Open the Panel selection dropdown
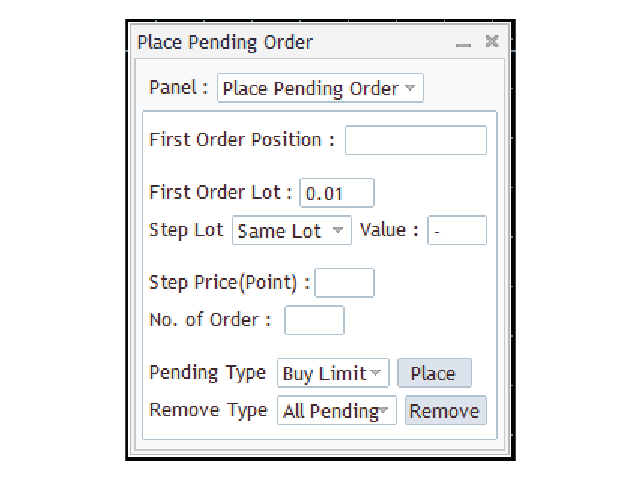The height and width of the screenshot is (480, 640). 320,88
